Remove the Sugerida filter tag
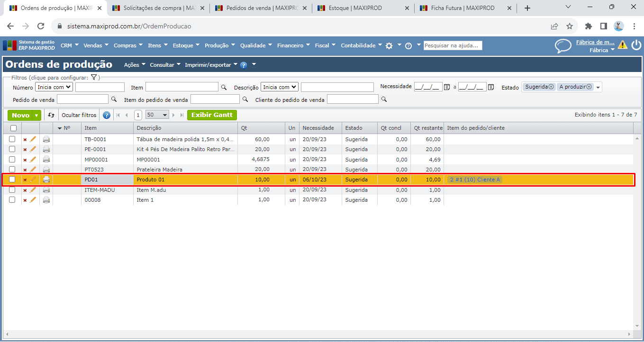 coord(551,87)
